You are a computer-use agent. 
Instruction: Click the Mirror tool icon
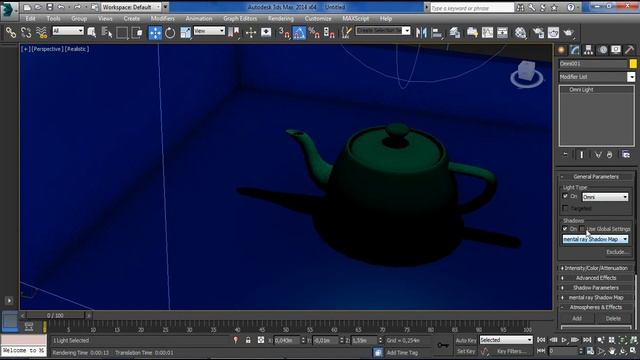[x=421, y=33]
